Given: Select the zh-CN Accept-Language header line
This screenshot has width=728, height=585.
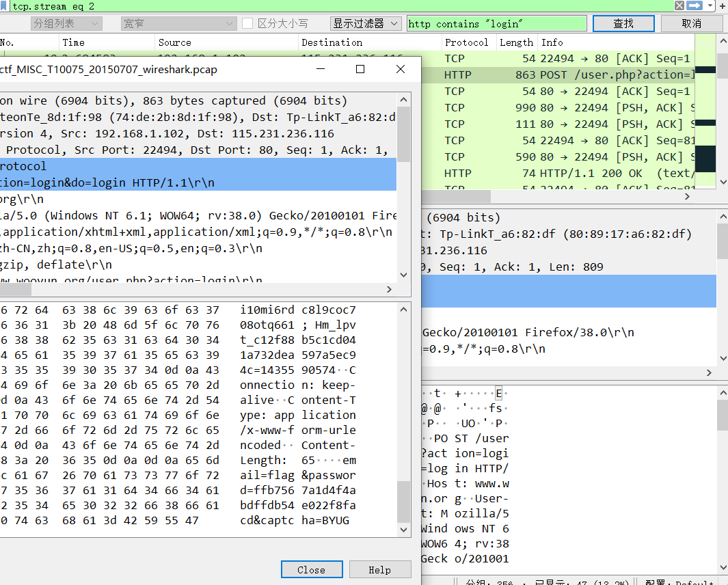Looking at the screenshot, I should [198, 248].
